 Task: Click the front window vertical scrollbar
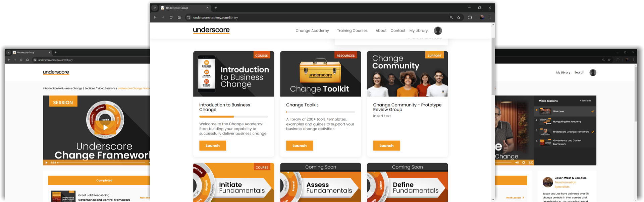[x=493, y=66]
